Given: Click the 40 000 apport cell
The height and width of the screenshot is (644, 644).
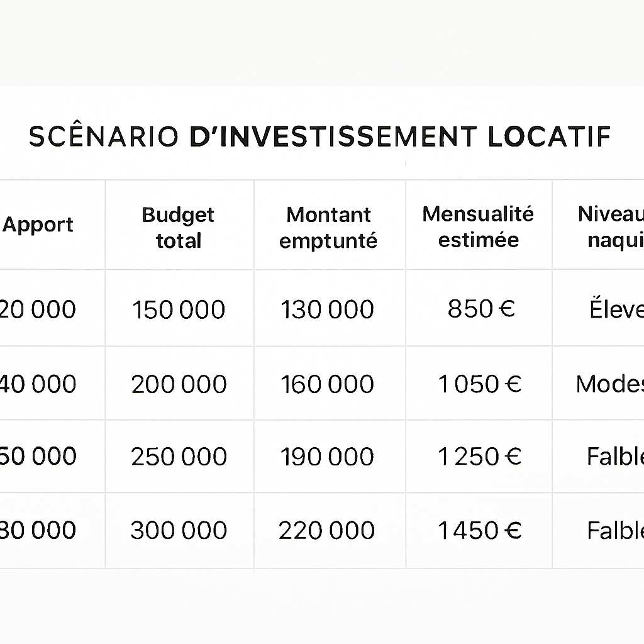Looking at the screenshot, I should coord(39,384).
